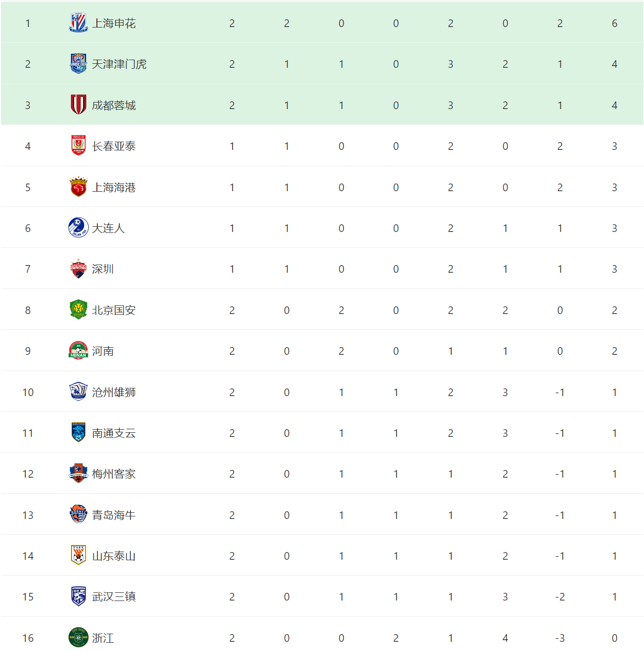Viewport: 644px width, 652px height.
Task: Click the 武汉三镇 crest icon
Action: point(79,596)
